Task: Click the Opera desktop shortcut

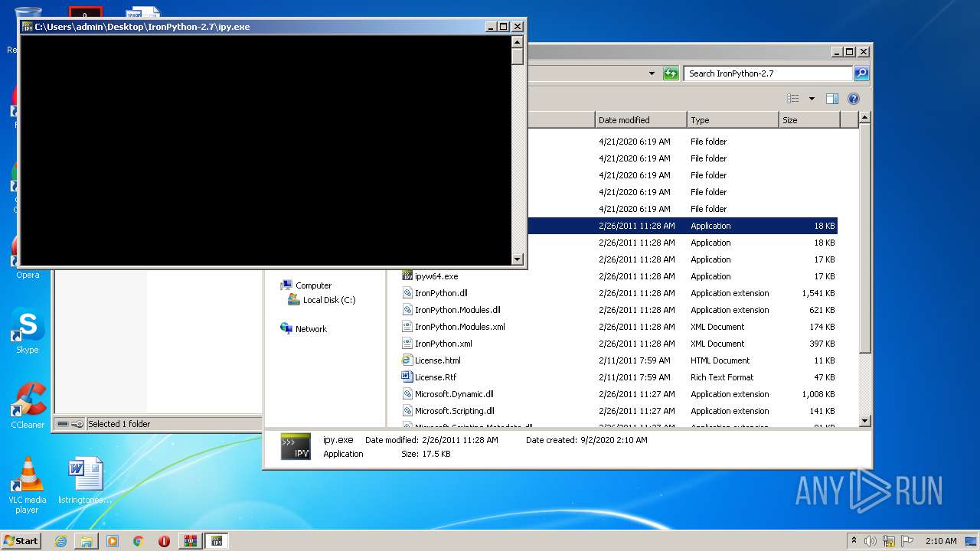Action: click(x=28, y=256)
